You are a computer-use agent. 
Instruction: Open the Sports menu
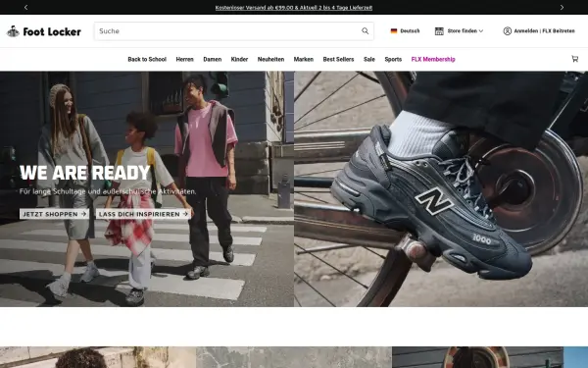(393, 59)
